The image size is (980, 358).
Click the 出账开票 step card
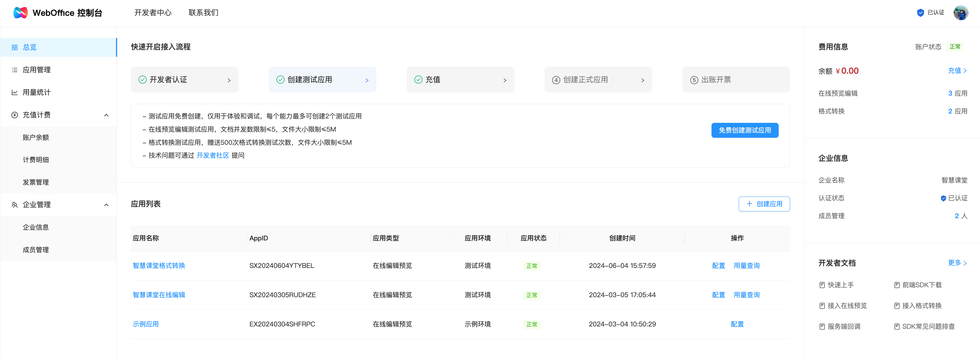point(736,80)
